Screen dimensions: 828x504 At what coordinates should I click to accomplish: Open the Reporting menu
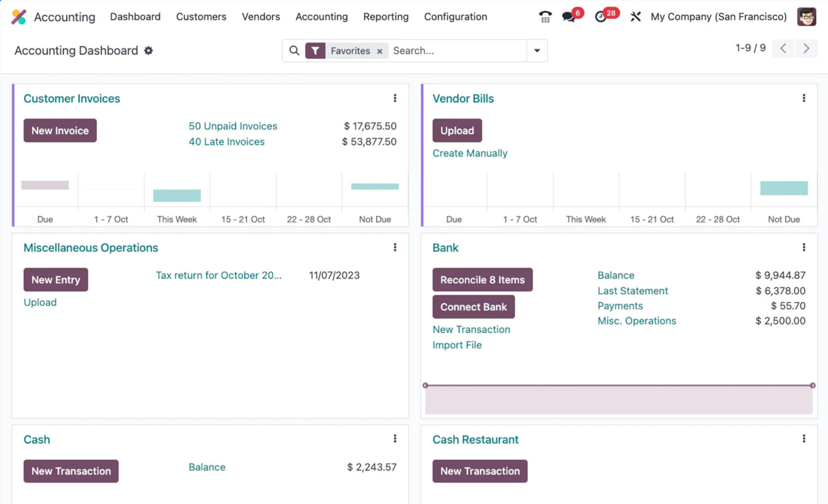pyautogui.click(x=386, y=17)
